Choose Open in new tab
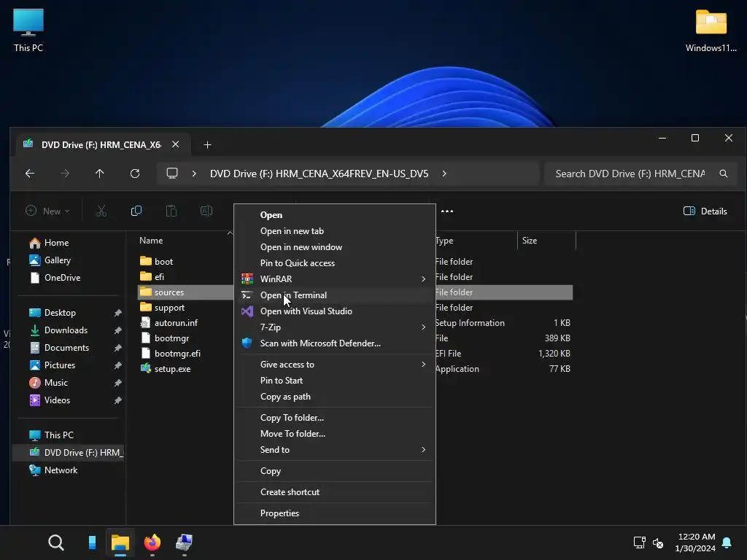The image size is (747, 560). [x=335, y=231]
